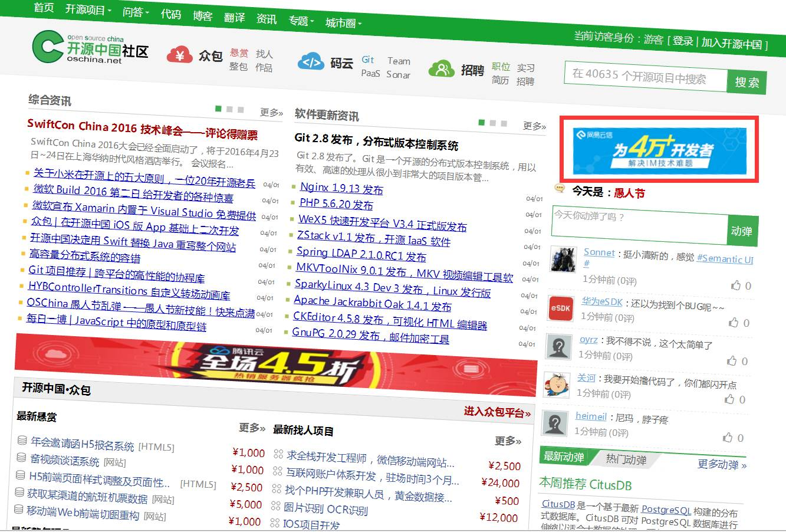
Task: Select second gray dot in 综合资讯 pager
Action: tap(230, 109)
